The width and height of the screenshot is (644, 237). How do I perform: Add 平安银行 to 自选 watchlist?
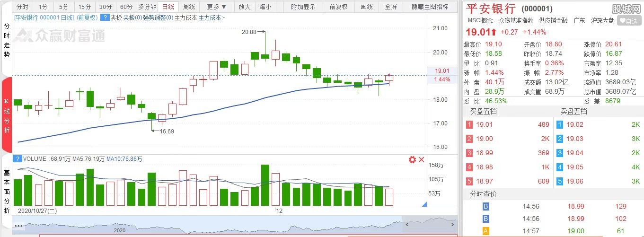coord(629,21)
